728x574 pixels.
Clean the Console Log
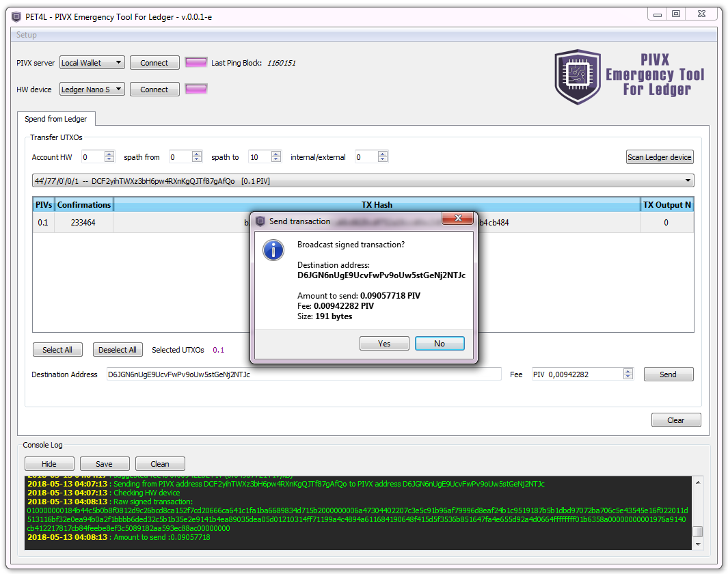tap(160, 463)
